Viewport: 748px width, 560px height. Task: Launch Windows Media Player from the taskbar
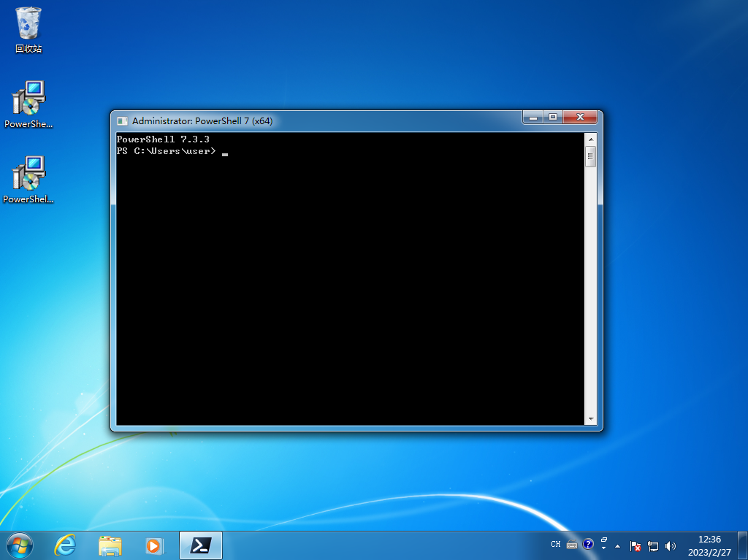(154, 545)
